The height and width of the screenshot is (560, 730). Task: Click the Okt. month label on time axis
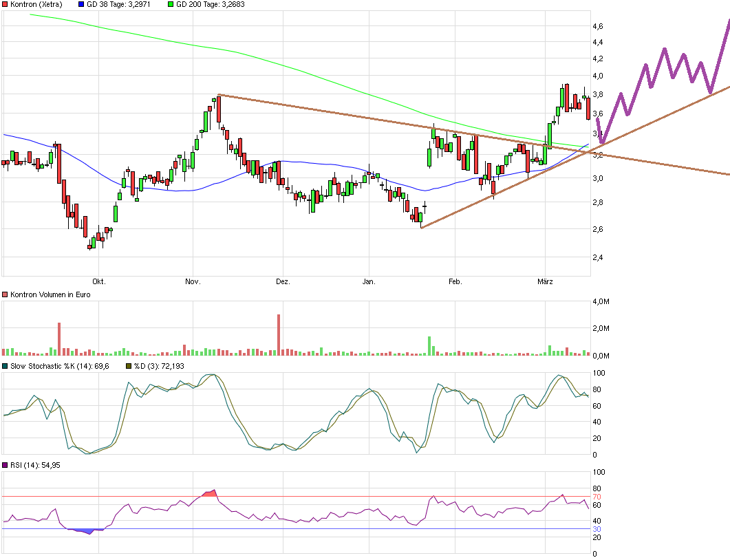click(x=99, y=281)
